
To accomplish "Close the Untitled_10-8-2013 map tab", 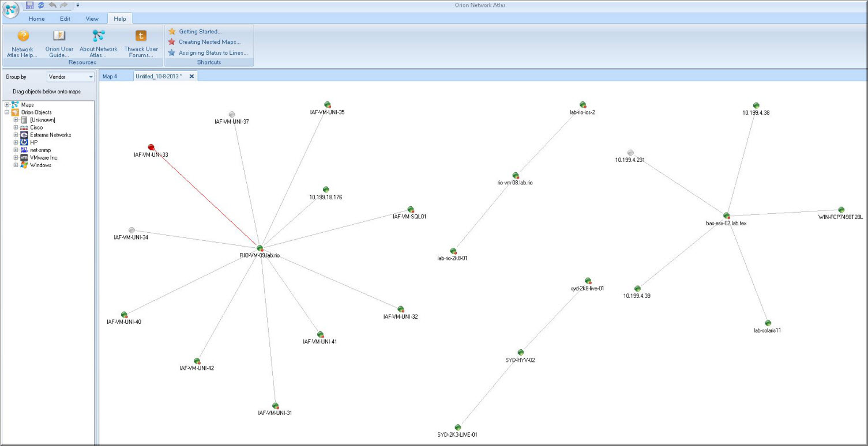I will (192, 76).
